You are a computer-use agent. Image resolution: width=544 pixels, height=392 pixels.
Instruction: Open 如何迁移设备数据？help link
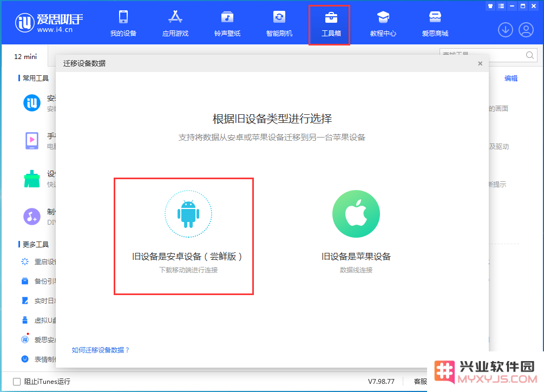[x=101, y=350]
